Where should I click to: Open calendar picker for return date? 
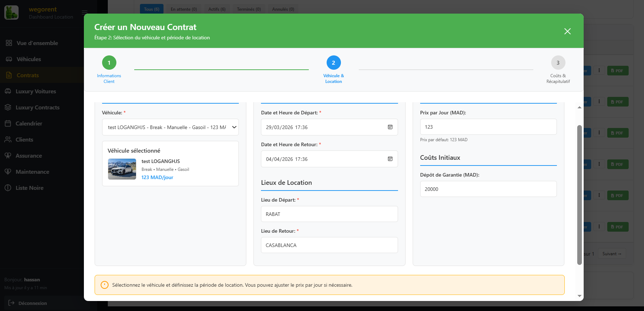pyautogui.click(x=390, y=159)
